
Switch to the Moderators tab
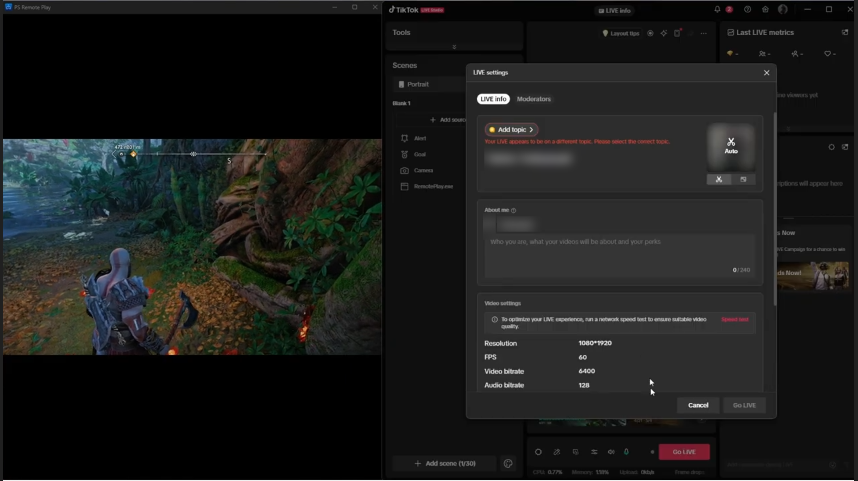coord(534,99)
